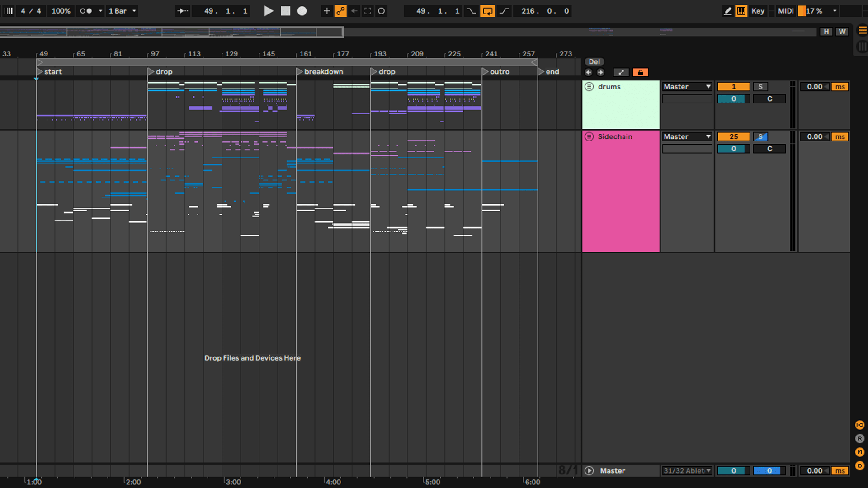
Task: Expand the Sidechain output routing dropdown
Action: [687, 136]
